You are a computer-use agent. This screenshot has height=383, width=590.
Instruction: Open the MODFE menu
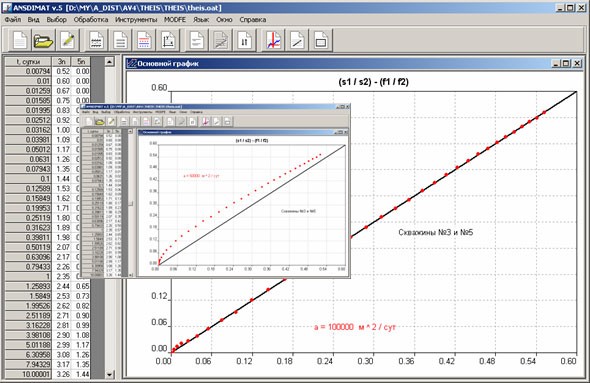175,20
